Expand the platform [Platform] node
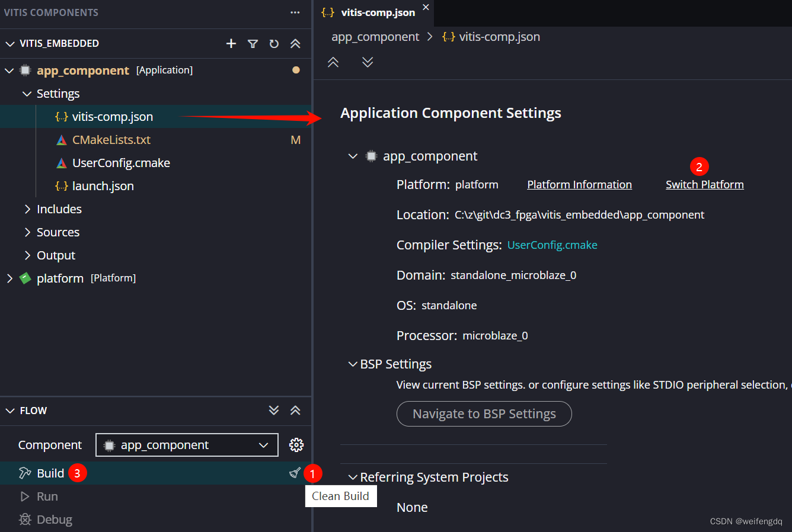The height and width of the screenshot is (532, 792). (9, 278)
